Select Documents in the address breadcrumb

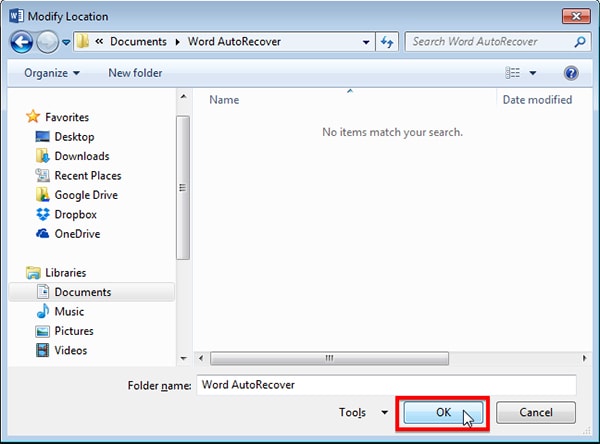(138, 41)
